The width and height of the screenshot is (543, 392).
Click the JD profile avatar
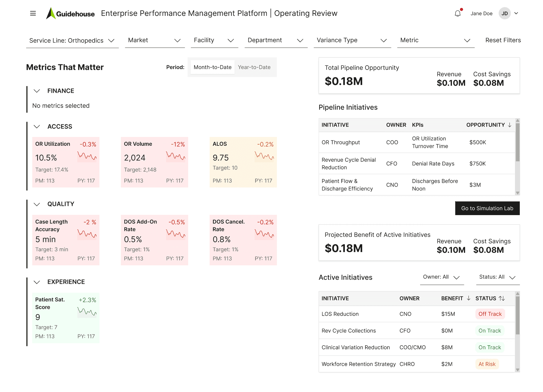pos(504,13)
